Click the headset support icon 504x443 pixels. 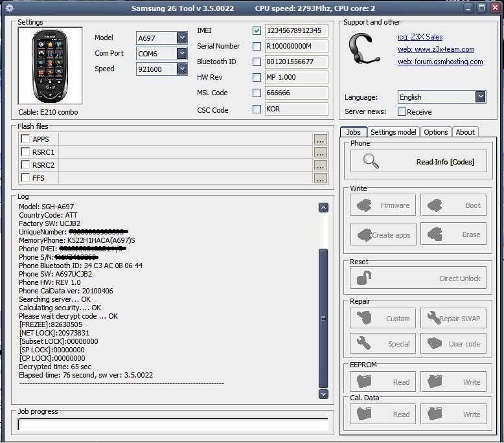pyautogui.click(x=363, y=49)
